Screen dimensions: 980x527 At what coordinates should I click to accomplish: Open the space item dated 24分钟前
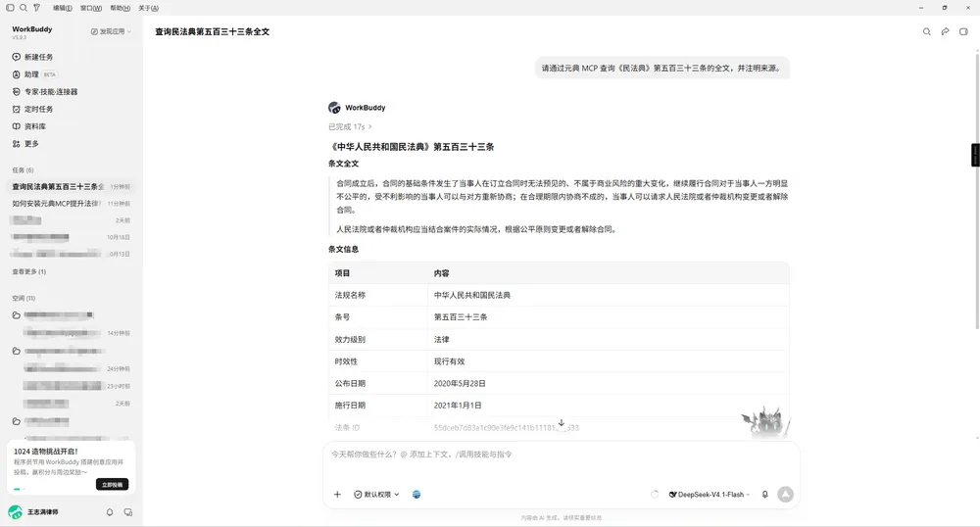pos(76,369)
